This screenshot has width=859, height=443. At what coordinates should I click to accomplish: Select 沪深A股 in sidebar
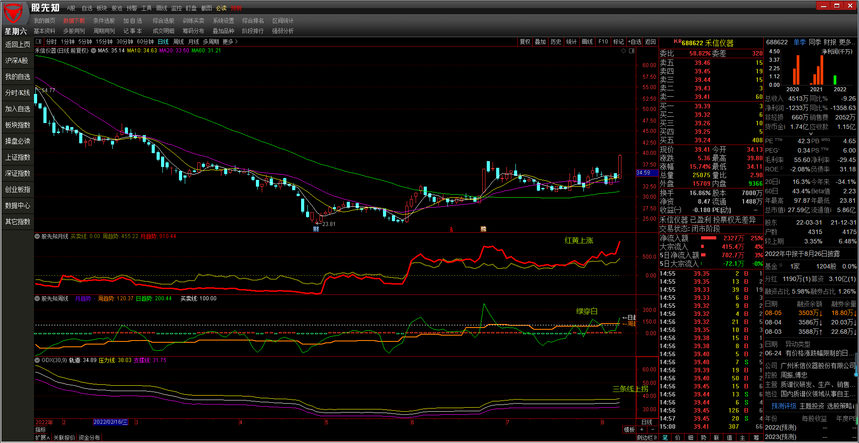(x=18, y=60)
